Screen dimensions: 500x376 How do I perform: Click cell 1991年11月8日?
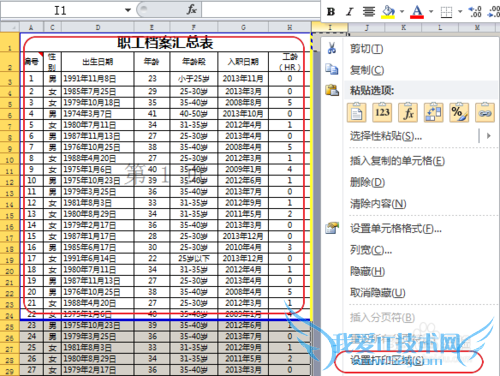98,79
